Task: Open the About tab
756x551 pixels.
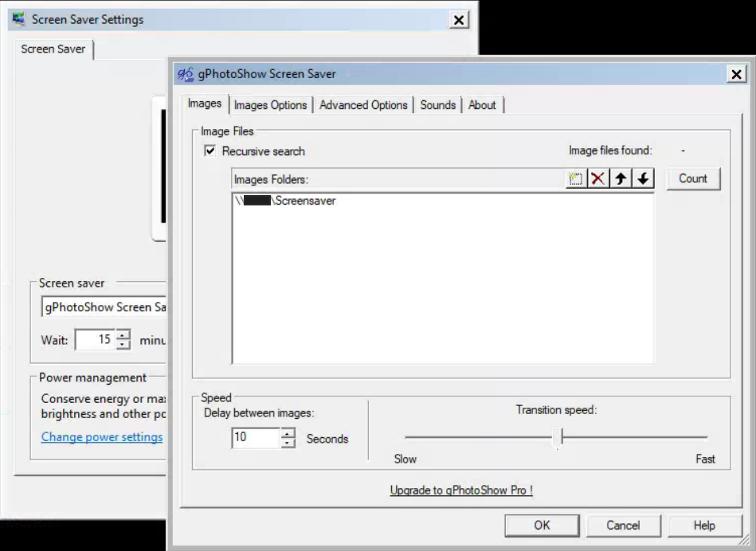Action: [482, 105]
